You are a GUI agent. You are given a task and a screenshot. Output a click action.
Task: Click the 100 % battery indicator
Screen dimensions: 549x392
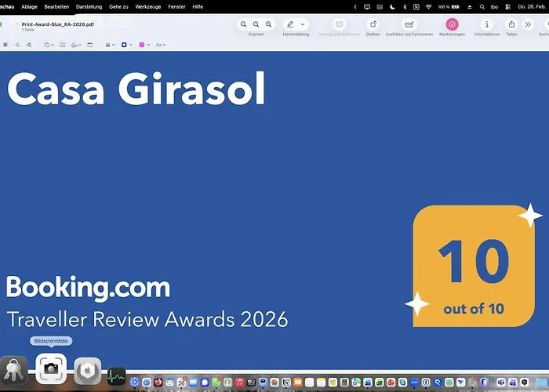click(x=449, y=6)
